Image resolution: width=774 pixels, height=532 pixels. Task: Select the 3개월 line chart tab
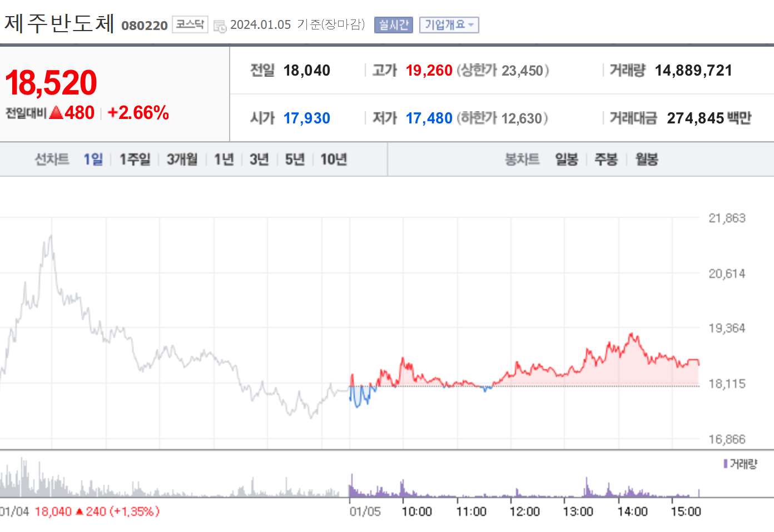pyautogui.click(x=182, y=160)
